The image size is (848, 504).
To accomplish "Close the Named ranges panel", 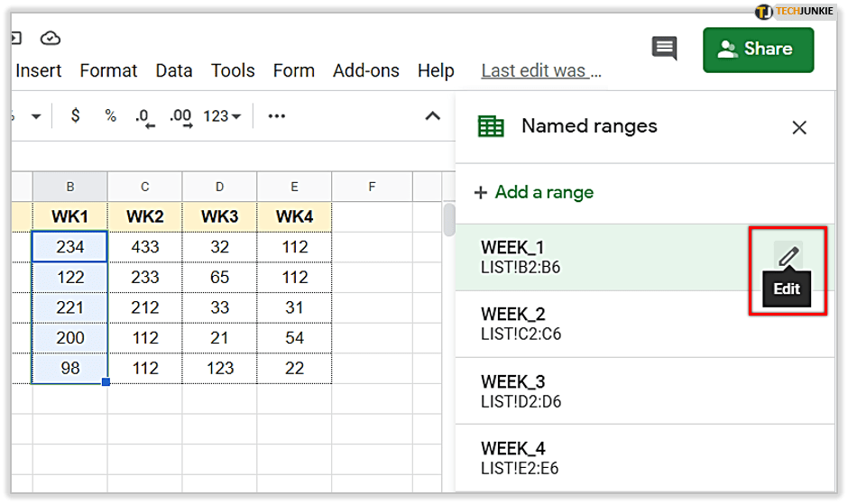I will (x=798, y=128).
